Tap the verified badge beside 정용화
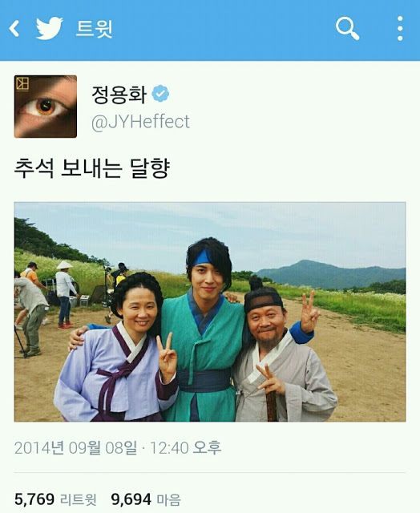This screenshot has width=420, height=513. pyautogui.click(x=160, y=94)
